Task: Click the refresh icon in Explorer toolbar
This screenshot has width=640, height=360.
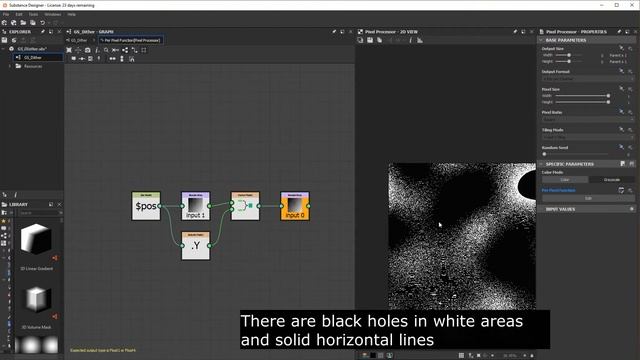Action: 14,40
